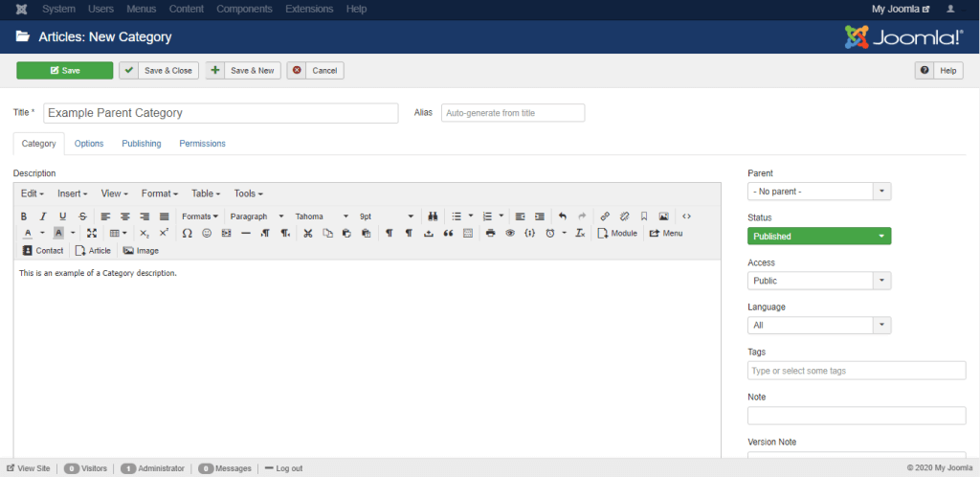
Task: Insert special character omega icon
Action: (x=187, y=233)
